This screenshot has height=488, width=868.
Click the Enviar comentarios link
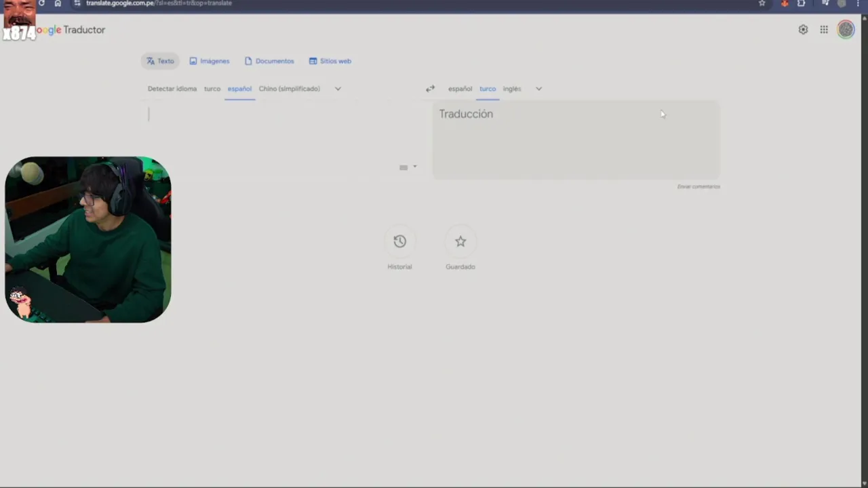698,186
